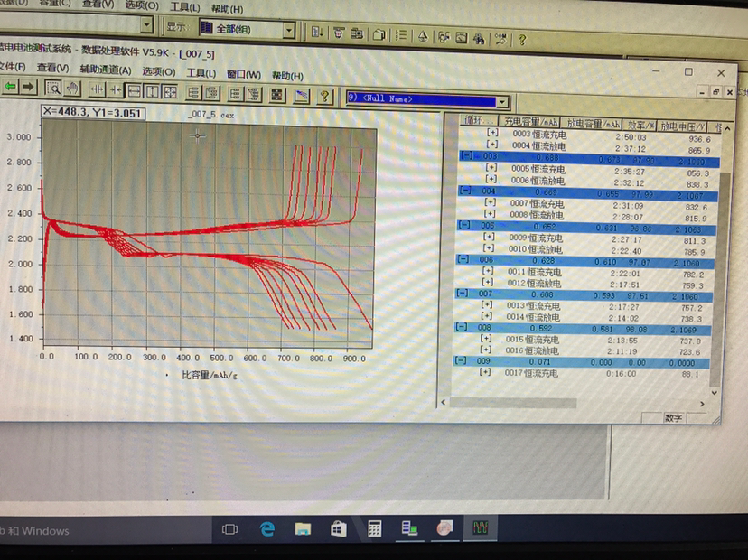748x560 pixels.
Task: Click the copy pages icon in upper toolbar
Action: 379,35
